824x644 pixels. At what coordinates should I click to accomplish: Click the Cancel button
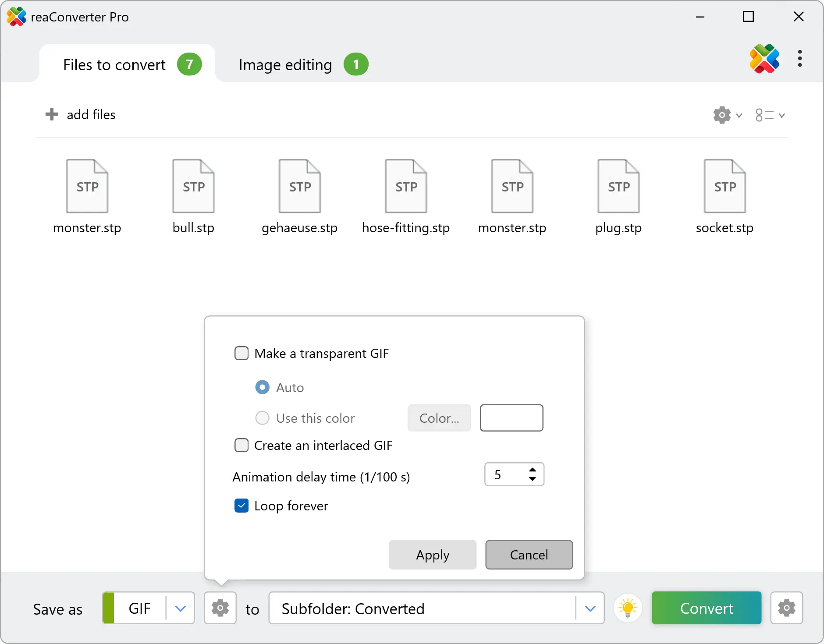point(529,555)
